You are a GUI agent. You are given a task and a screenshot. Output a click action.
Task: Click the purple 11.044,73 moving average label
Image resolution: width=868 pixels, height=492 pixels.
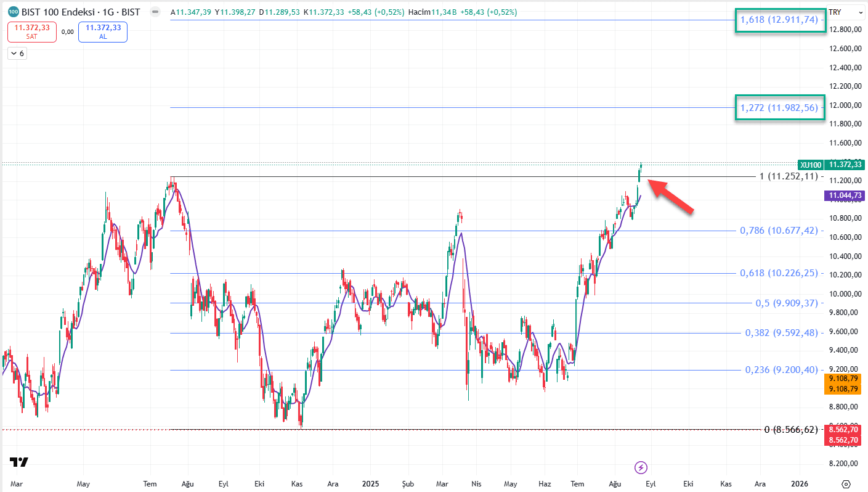pos(845,195)
